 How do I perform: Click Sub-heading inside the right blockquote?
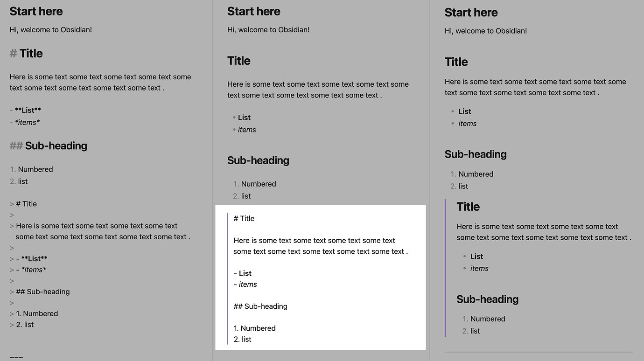(487, 299)
